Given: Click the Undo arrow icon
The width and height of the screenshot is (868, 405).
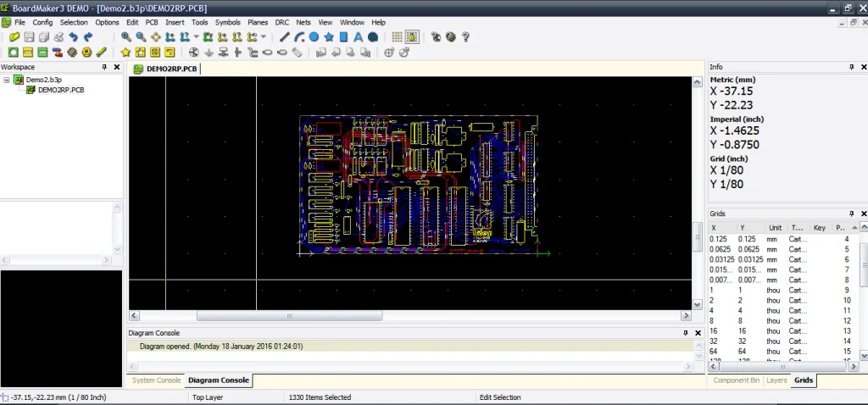Looking at the screenshot, I should tap(74, 37).
